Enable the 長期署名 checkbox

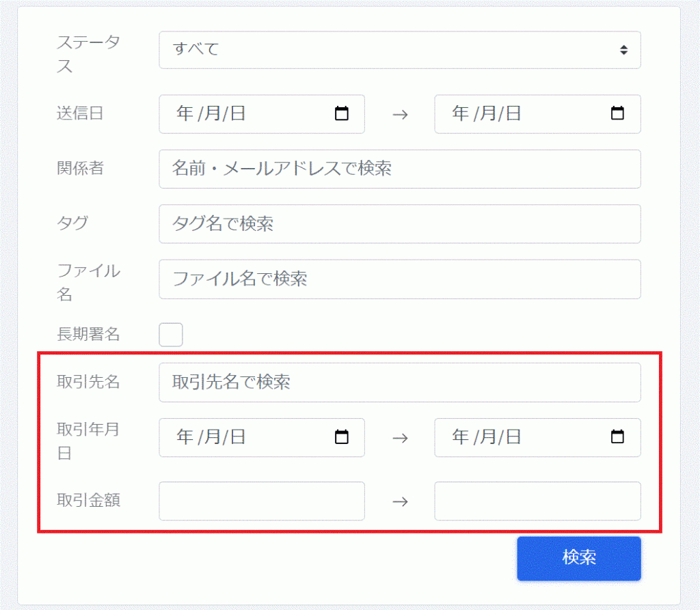(x=171, y=335)
